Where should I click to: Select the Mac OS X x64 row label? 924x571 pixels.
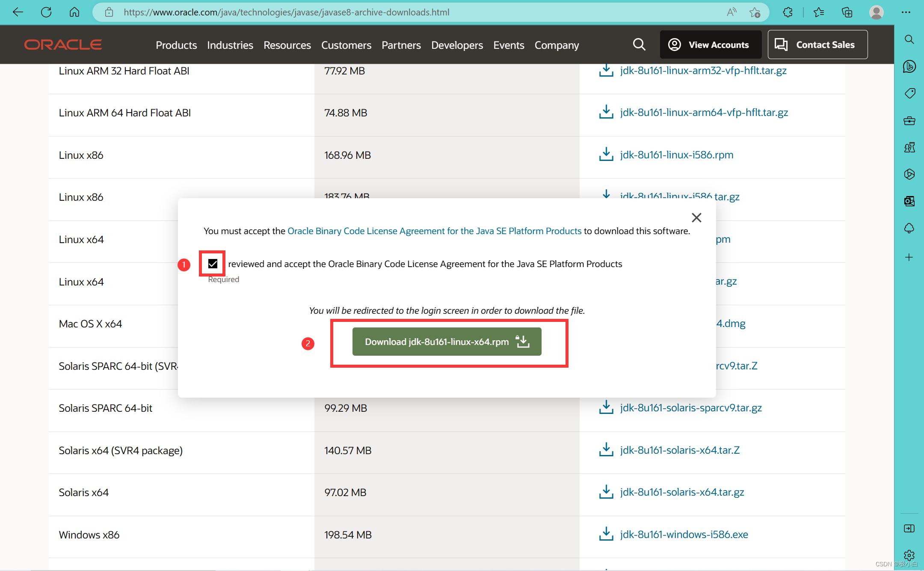(x=90, y=324)
